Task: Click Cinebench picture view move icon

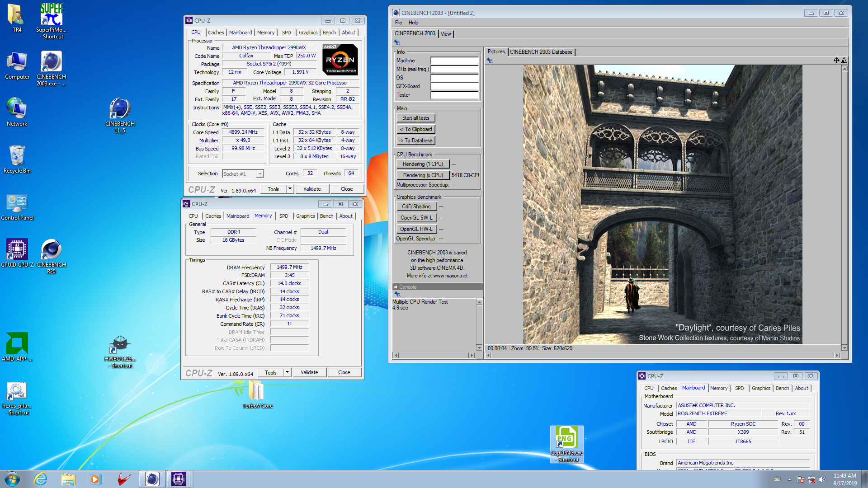Action: [836, 60]
